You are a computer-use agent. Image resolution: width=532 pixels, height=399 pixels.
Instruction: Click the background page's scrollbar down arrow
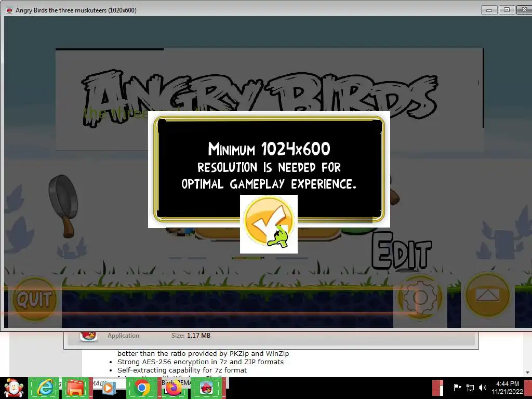point(528,373)
